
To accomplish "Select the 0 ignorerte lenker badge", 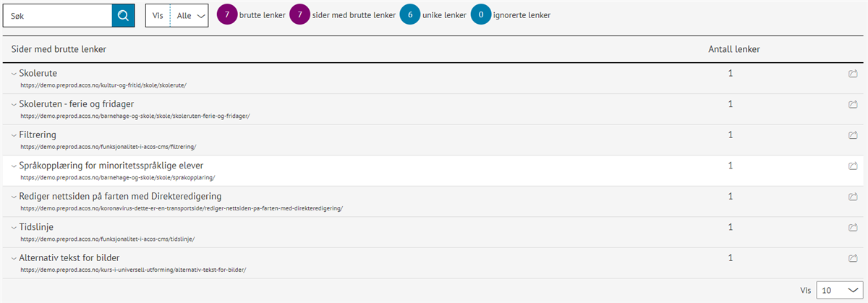I will pyautogui.click(x=481, y=15).
